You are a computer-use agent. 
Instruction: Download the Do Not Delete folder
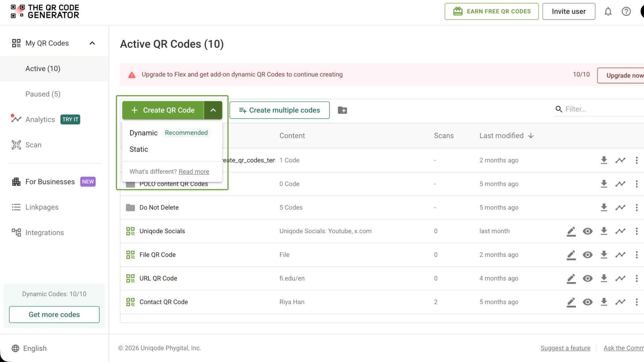(x=604, y=207)
